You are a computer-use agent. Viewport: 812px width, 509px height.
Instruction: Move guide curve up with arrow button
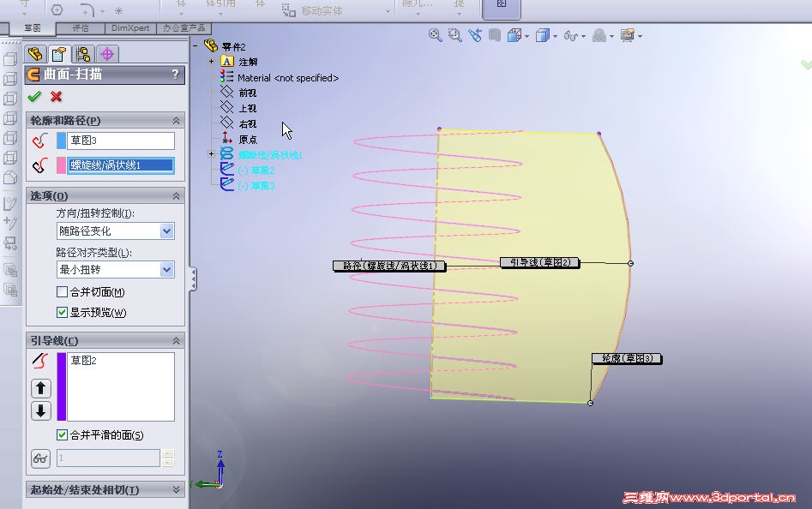(x=41, y=388)
